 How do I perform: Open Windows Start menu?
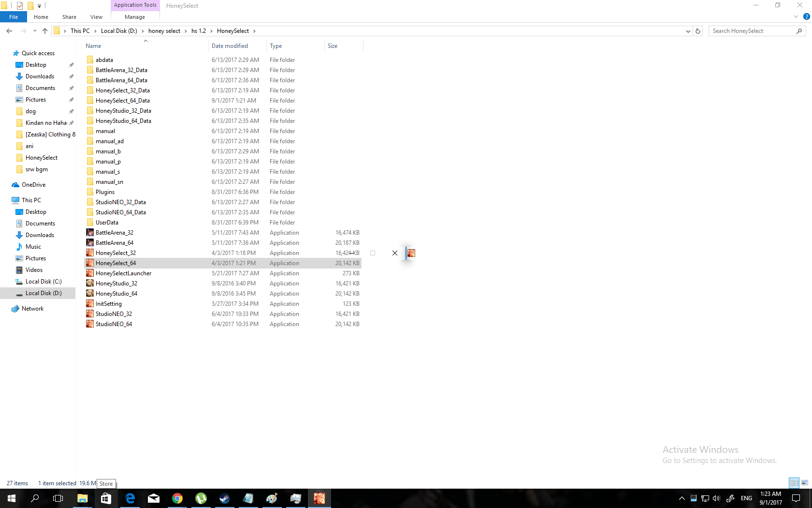tap(12, 498)
